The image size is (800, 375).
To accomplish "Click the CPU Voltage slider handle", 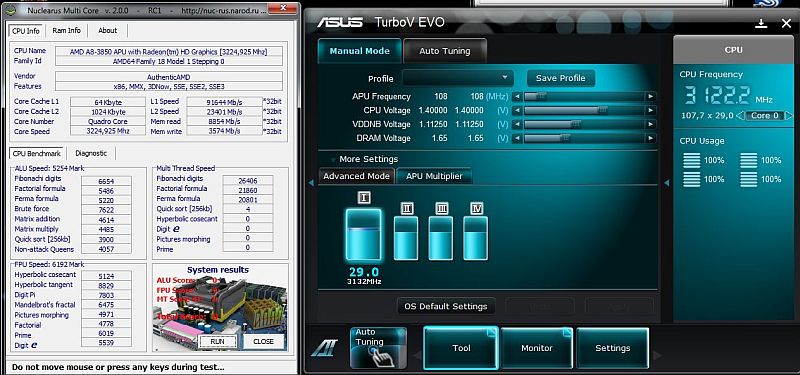I will 603,110.
